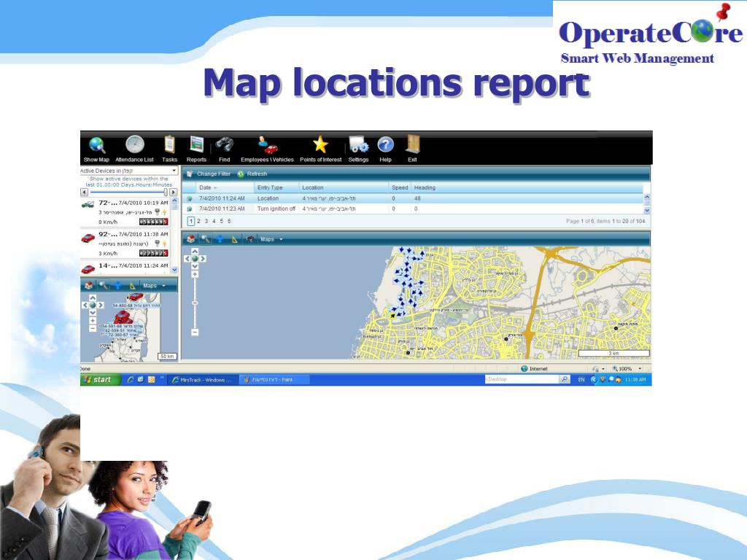Click the house icon in main map toolbar
This screenshot has height=560, width=747.
pos(191,239)
